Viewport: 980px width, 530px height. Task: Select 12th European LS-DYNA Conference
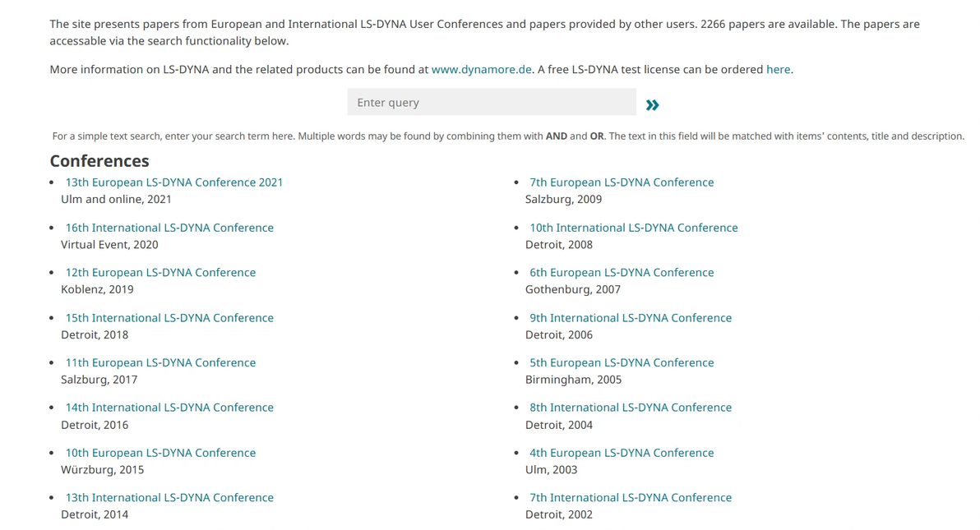coord(160,273)
